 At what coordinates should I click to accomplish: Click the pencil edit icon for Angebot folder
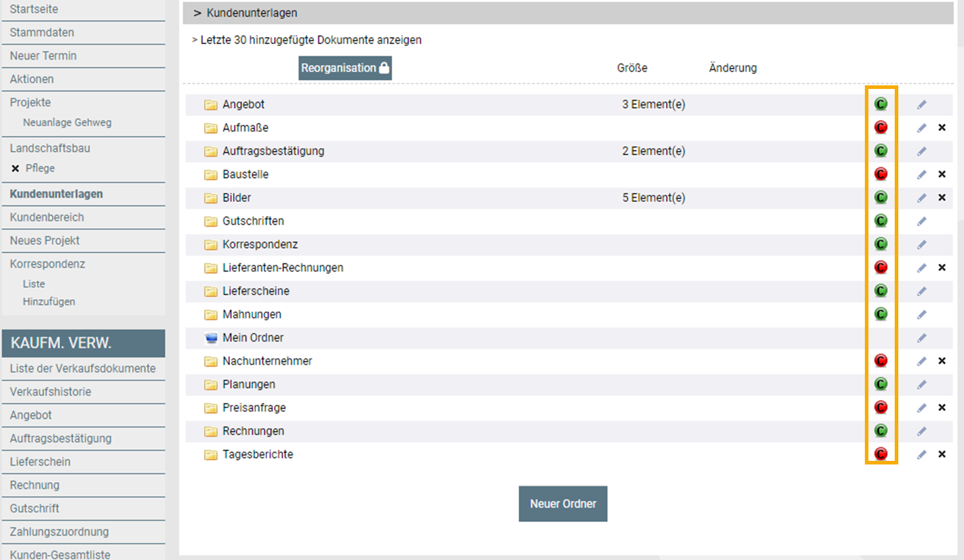[x=922, y=104]
